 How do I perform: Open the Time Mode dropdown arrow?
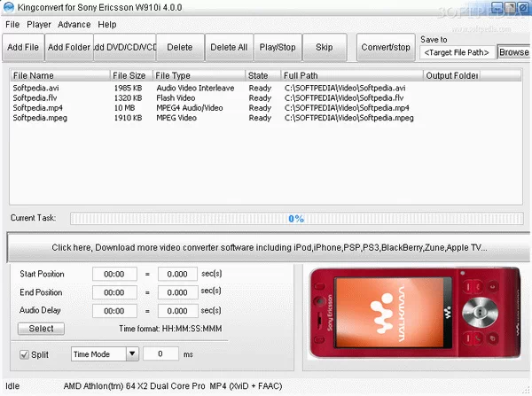click(x=132, y=354)
